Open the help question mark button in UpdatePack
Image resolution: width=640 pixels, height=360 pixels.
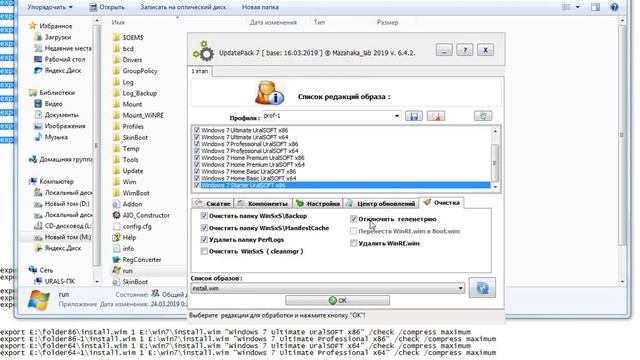point(464,50)
